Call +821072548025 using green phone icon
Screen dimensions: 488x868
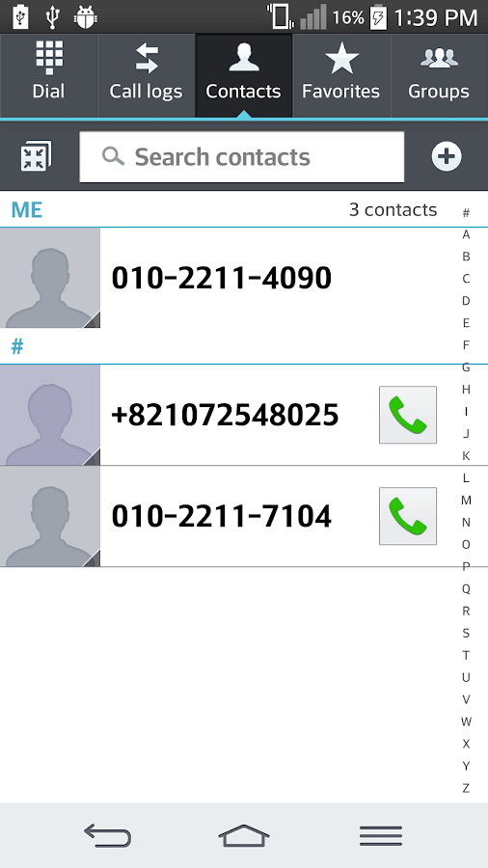408,415
